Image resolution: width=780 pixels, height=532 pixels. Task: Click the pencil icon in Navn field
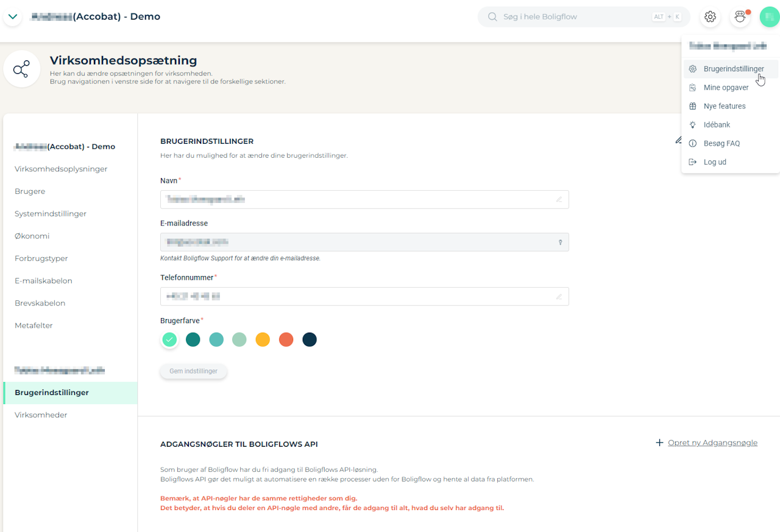559,199
